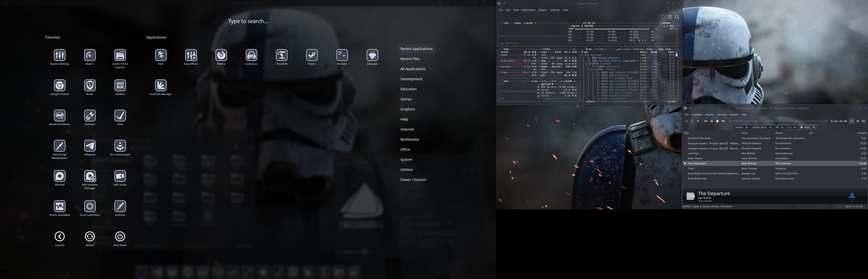The height and width of the screenshot is (279, 868).
Task: Open Audacious Services menu
Action: pos(722,114)
